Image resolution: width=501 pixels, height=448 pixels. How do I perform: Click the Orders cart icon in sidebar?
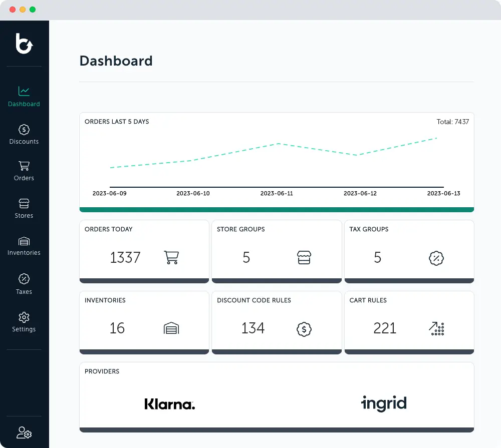click(x=24, y=166)
